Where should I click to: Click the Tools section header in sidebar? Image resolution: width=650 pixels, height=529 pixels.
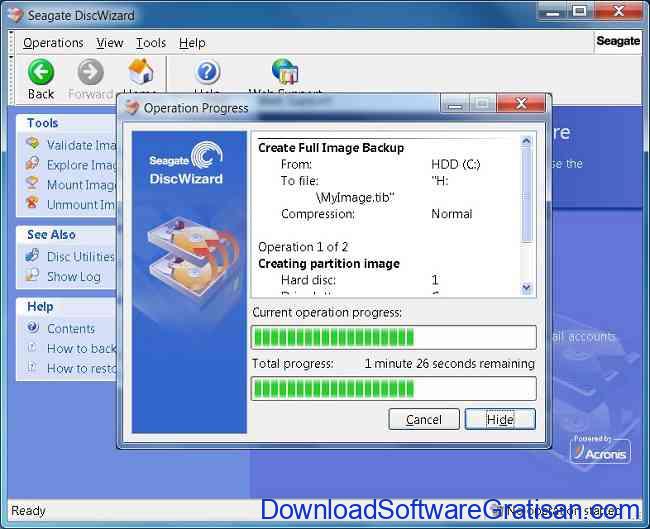coord(42,123)
